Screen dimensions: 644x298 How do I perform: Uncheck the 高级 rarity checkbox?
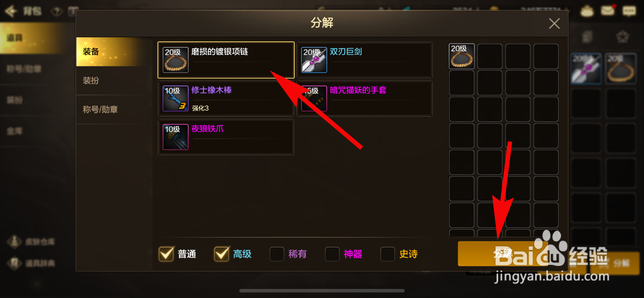point(221,254)
